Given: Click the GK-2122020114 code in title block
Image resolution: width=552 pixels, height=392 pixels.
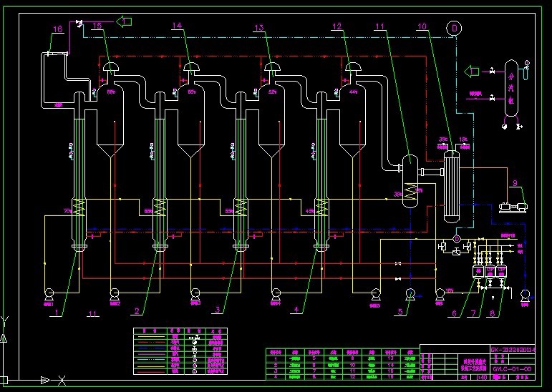Looking at the screenshot, I should (x=513, y=349).
